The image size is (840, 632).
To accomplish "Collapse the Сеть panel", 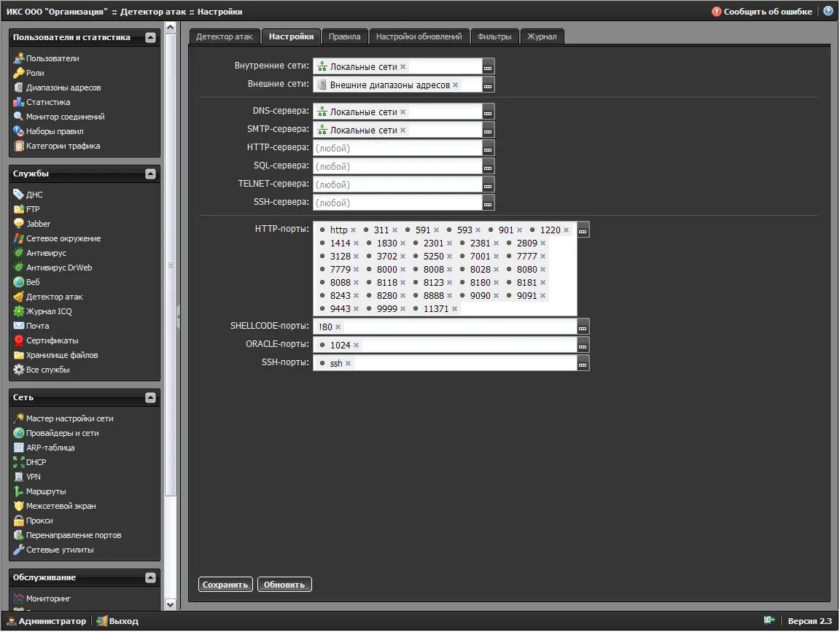I will (150, 397).
